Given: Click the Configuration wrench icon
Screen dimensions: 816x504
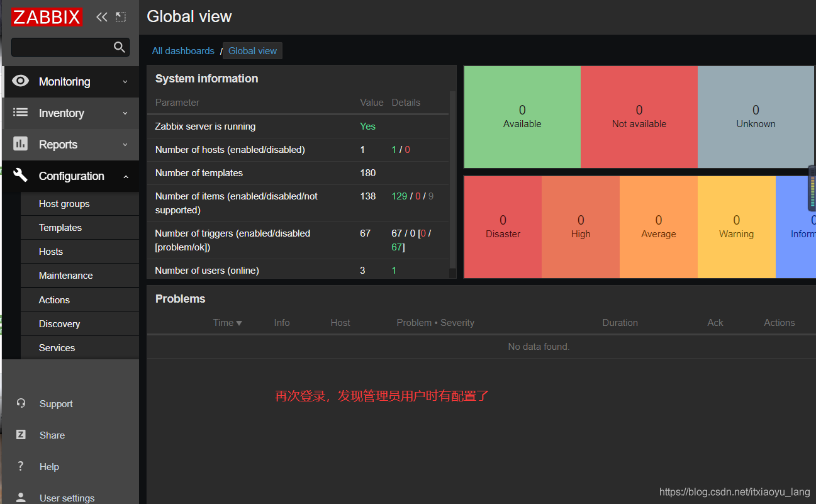Looking at the screenshot, I should tap(21, 176).
